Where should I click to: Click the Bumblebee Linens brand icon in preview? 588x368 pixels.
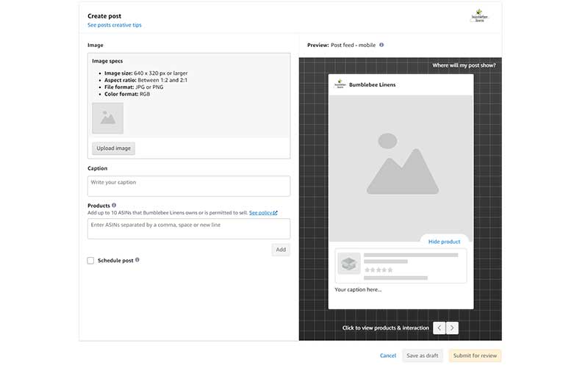[x=340, y=84]
